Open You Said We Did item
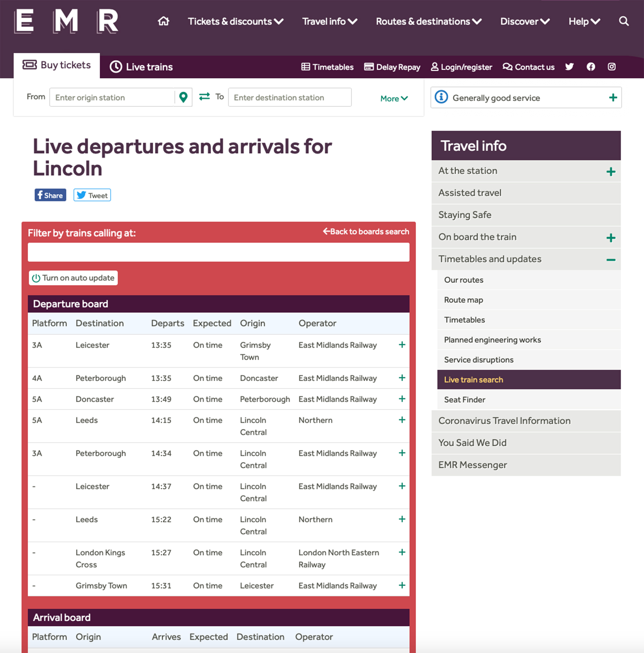This screenshot has width=644, height=653. coord(526,443)
